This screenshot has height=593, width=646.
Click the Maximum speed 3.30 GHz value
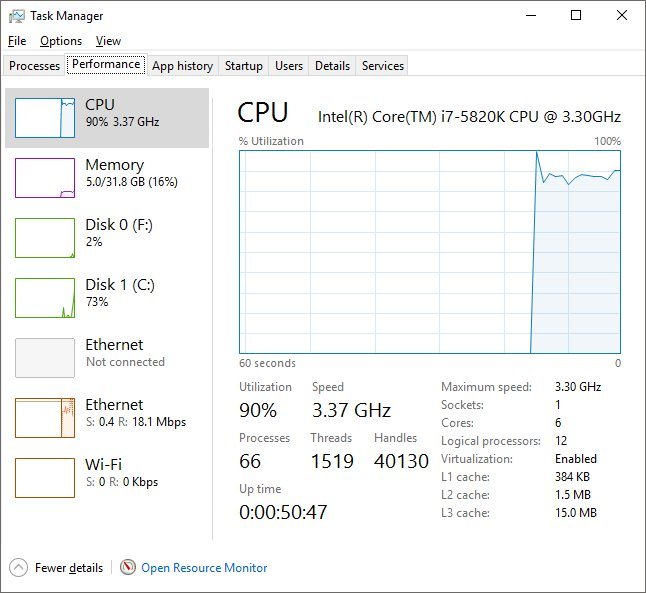point(578,387)
